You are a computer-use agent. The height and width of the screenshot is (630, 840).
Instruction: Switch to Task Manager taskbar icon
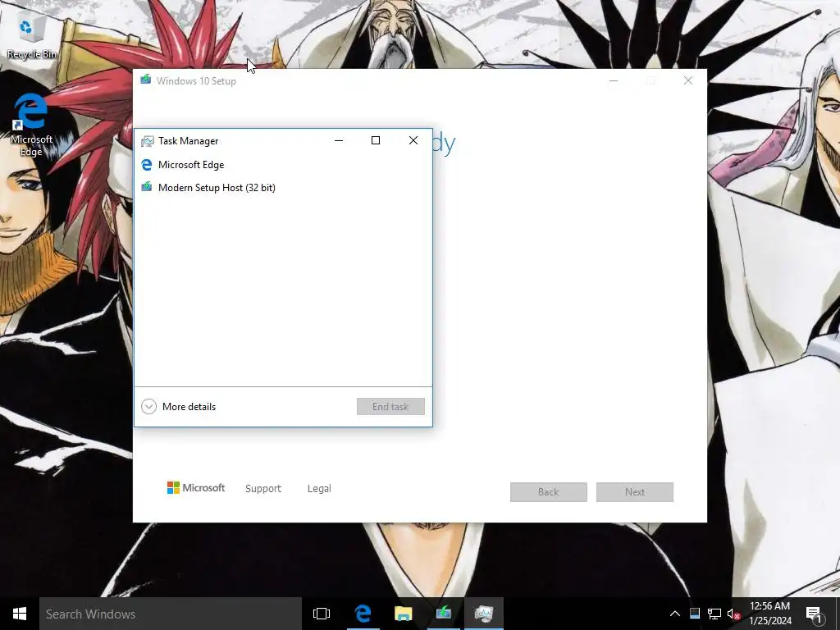point(484,614)
